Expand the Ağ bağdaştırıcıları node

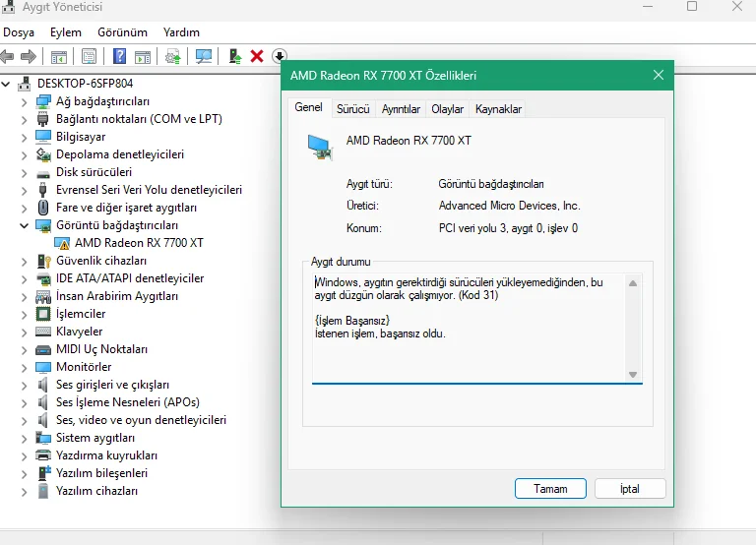point(24,102)
